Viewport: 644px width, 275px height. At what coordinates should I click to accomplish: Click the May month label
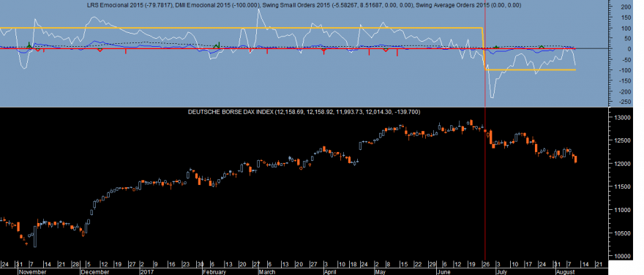point(380,272)
